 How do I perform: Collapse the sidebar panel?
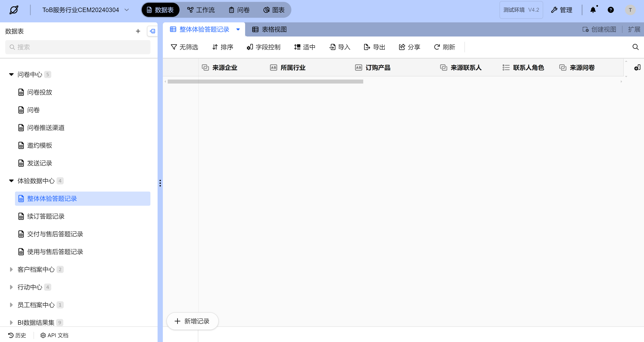tap(152, 31)
